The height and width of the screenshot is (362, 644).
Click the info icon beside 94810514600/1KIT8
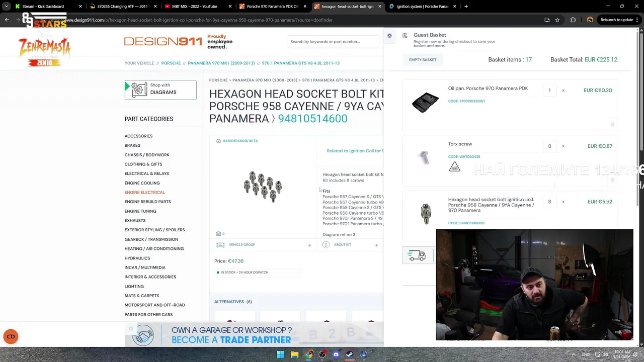tap(218, 141)
